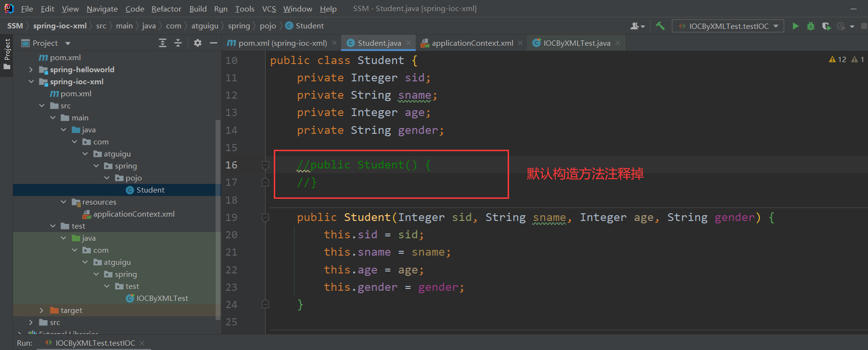Expand the spring-helloworld module
Image resolution: width=868 pixels, height=350 pixels.
(31, 70)
